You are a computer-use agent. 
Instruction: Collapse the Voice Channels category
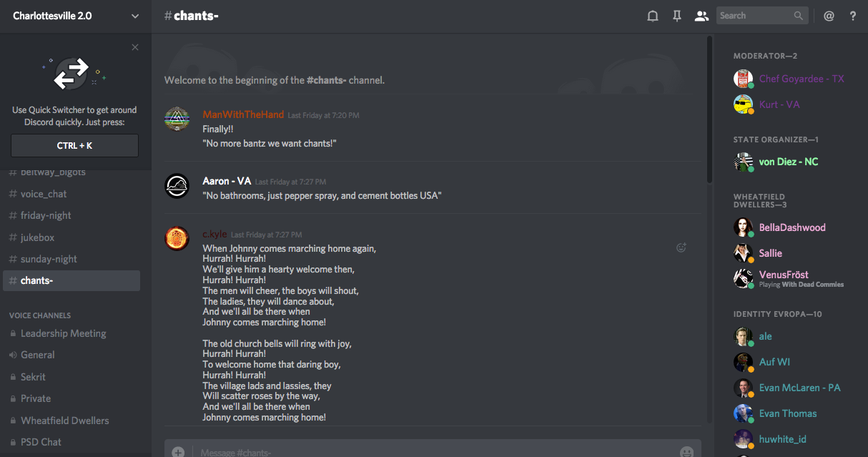(40, 315)
